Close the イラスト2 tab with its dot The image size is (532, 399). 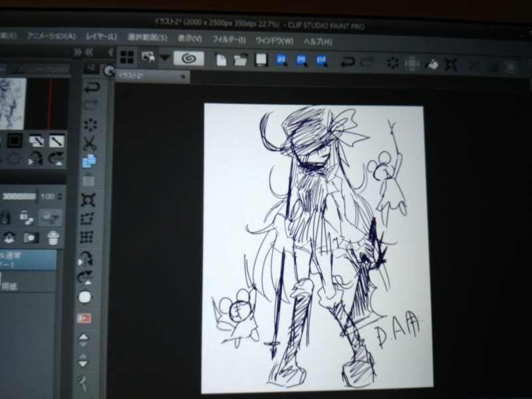pyautogui.click(x=184, y=77)
